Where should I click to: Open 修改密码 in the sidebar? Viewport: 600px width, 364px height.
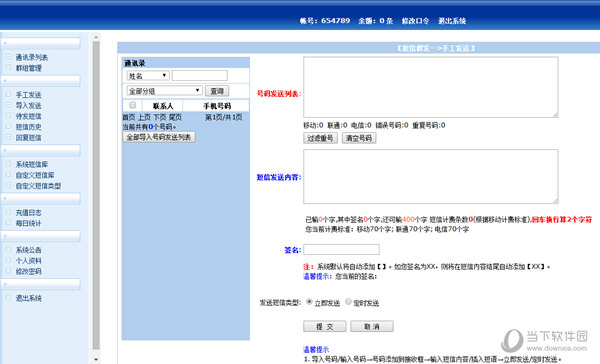[28, 271]
